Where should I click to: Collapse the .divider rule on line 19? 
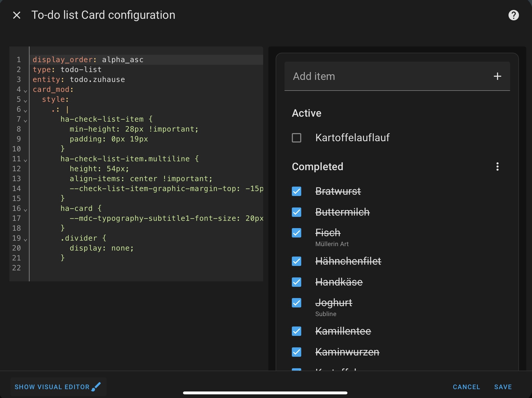coord(25,240)
